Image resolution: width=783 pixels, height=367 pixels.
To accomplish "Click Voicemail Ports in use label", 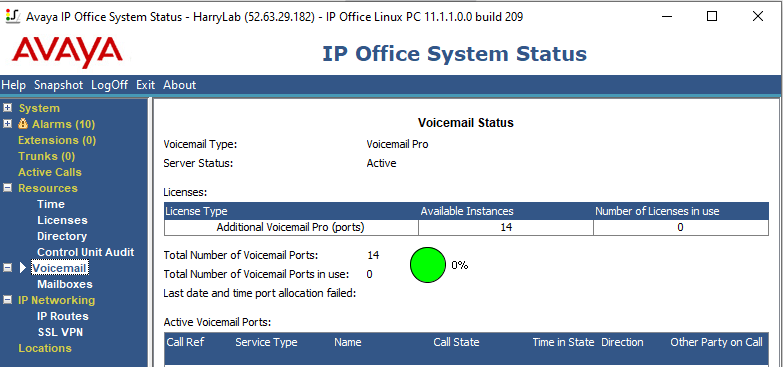I will [256, 274].
